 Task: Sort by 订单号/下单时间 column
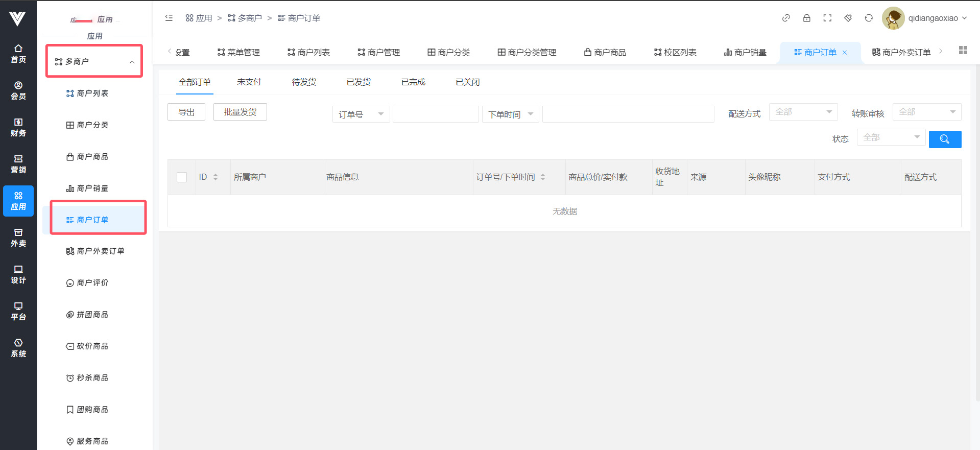(543, 177)
